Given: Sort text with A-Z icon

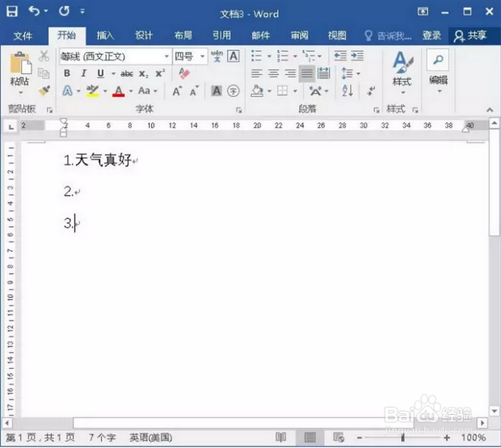Looking at the screenshot, I should (x=347, y=91).
